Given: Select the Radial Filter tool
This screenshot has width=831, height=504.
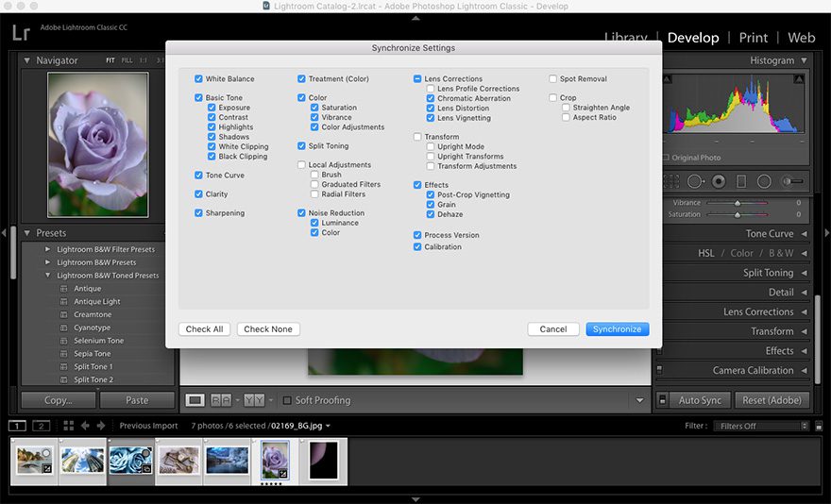Looking at the screenshot, I should [x=764, y=181].
